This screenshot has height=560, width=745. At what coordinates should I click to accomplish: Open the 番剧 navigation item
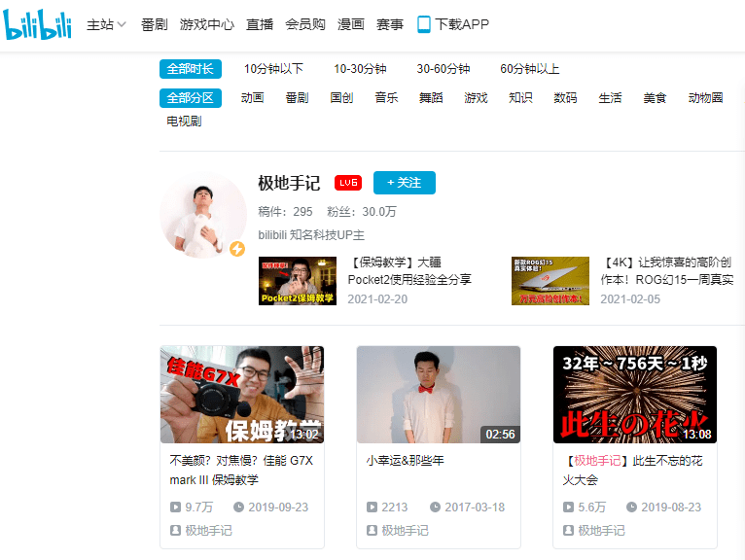(x=155, y=24)
